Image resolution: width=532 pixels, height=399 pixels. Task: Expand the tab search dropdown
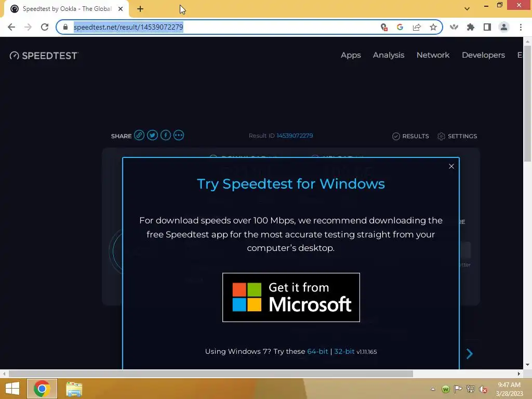click(467, 9)
